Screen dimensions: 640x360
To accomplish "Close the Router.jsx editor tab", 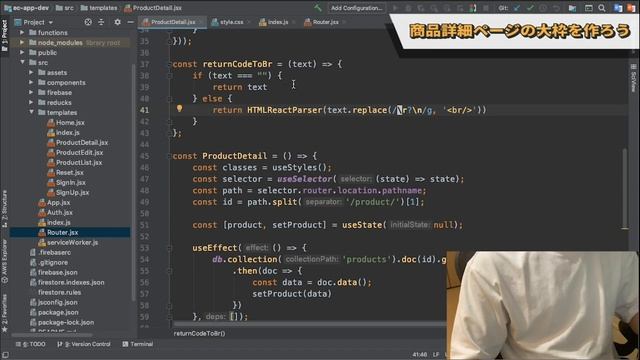I will 344,22.
